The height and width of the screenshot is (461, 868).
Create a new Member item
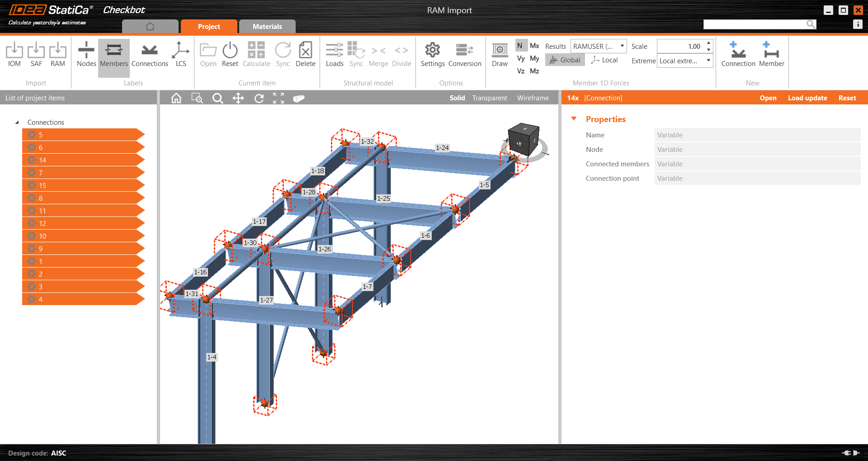point(771,54)
